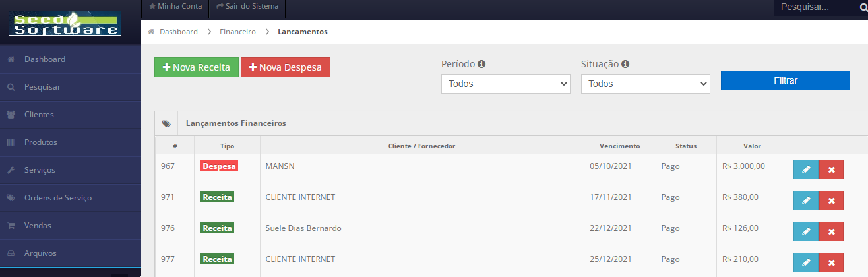Viewport: 868px width, 277px height.
Task: Click the Vencimento column header
Action: (619, 146)
